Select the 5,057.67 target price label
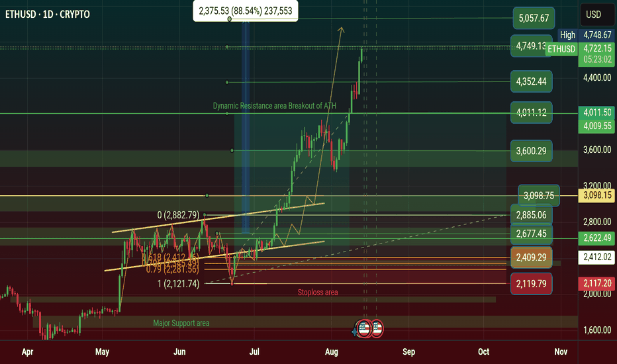This screenshot has height=364, width=617. pyautogui.click(x=534, y=18)
